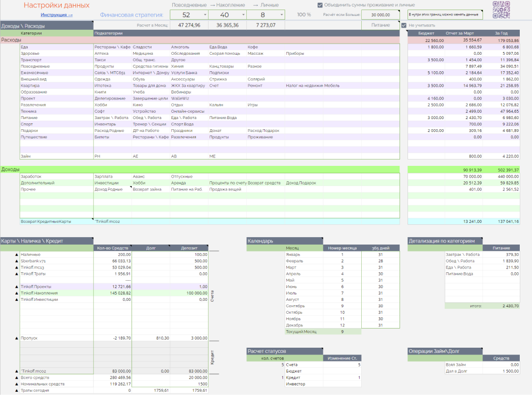Viewport: 532px width, 395px height.
Task: Click the triangle marker beside Tinkoff.Накопления
Action: tap(16, 293)
